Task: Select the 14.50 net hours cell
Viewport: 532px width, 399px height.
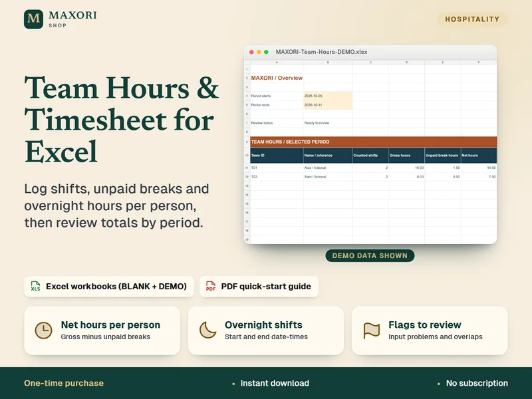Action: tap(479, 168)
